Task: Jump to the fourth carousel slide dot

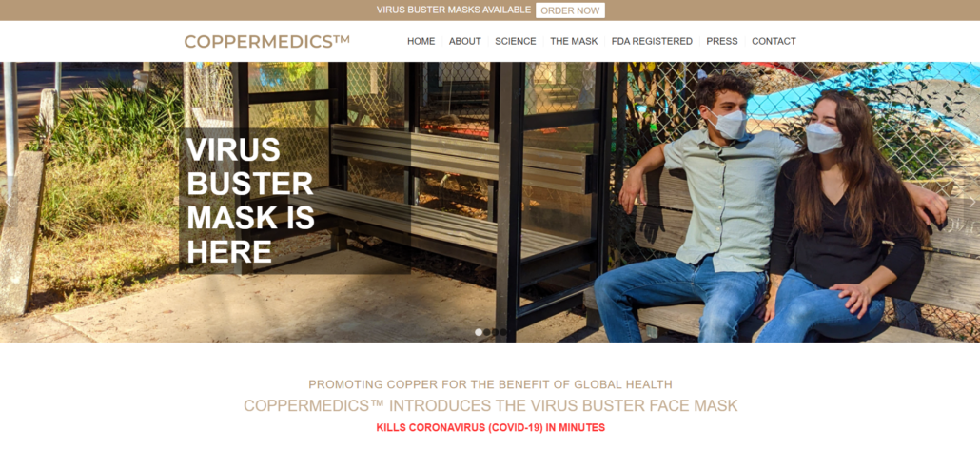Action: [503, 332]
